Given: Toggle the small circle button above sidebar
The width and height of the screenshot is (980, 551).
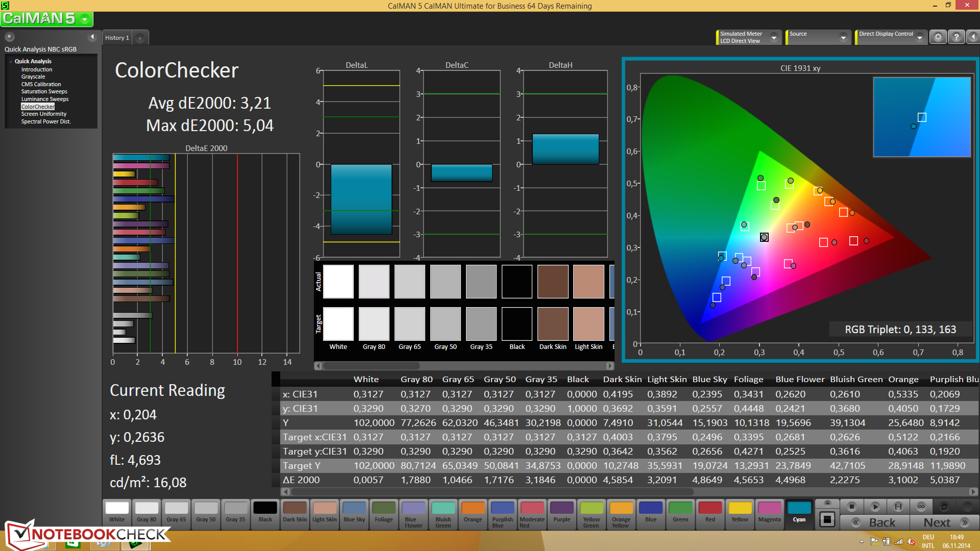Looking at the screenshot, I should (x=9, y=37).
